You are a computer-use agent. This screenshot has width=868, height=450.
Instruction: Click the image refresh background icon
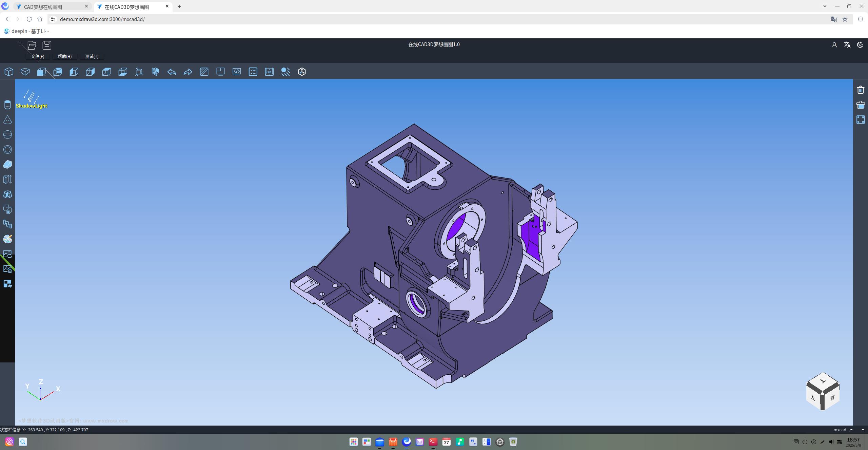coord(7,254)
